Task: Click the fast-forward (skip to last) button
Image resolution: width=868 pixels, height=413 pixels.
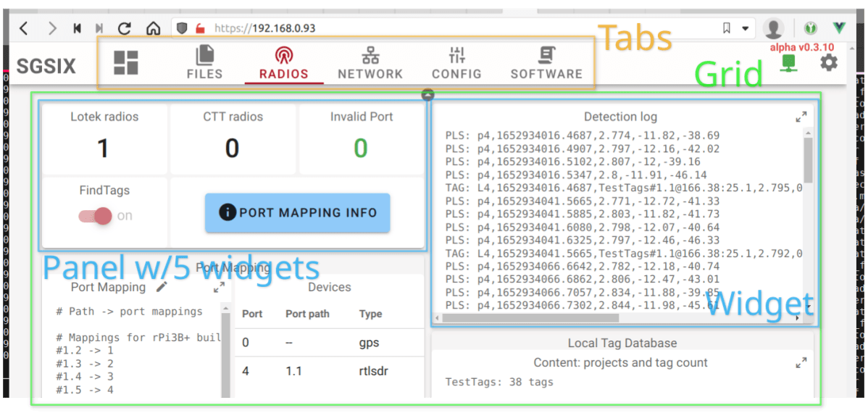Action: (x=100, y=28)
